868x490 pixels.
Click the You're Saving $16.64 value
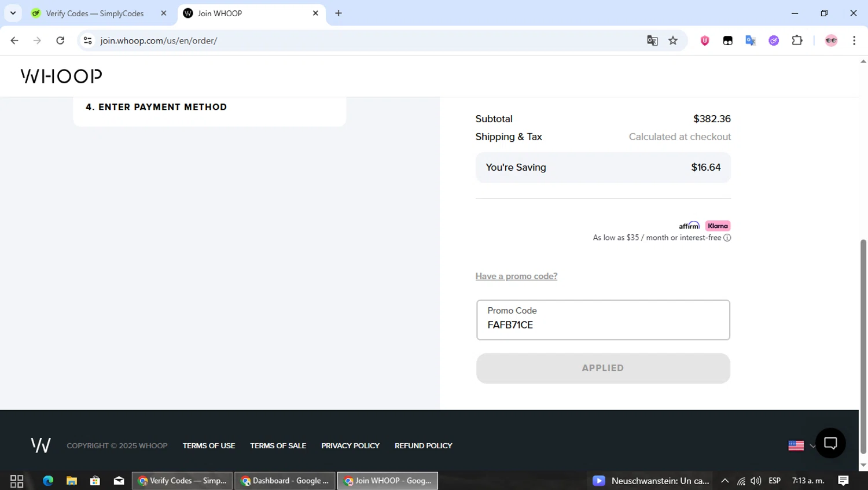(x=705, y=167)
